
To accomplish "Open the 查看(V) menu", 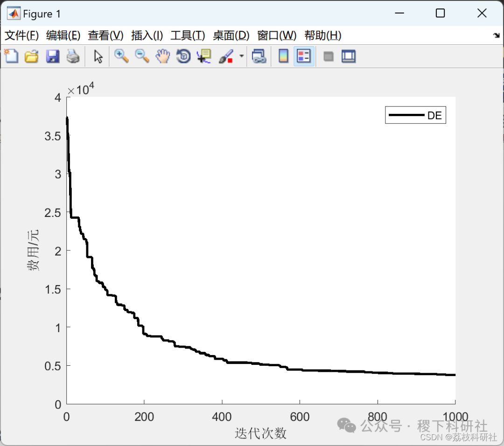I will coord(106,35).
